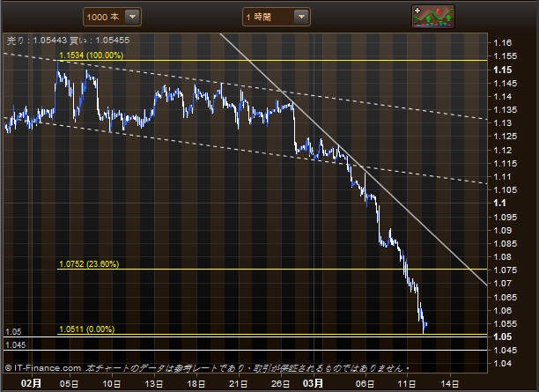Open the 1000本 bar count combo box
The height and width of the screenshot is (392, 539).
click(x=112, y=17)
